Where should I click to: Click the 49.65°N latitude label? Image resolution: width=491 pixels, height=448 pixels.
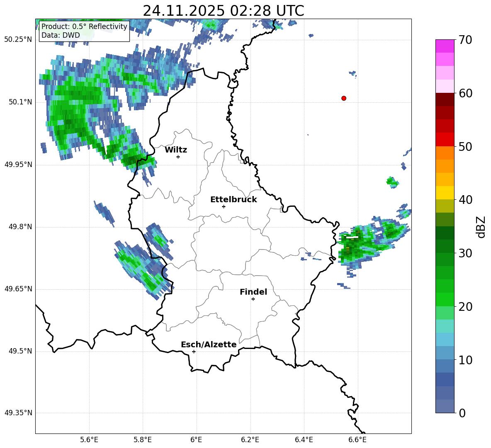pyautogui.click(x=18, y=289)
